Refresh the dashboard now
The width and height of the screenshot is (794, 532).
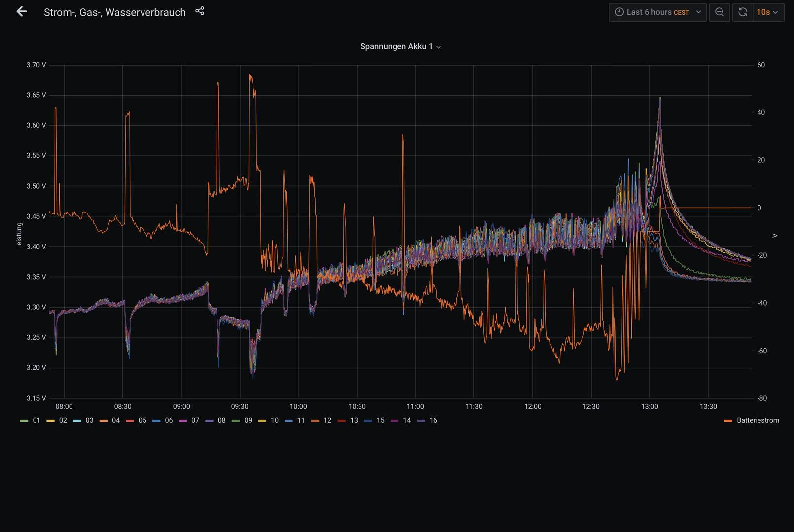(743, 12)
